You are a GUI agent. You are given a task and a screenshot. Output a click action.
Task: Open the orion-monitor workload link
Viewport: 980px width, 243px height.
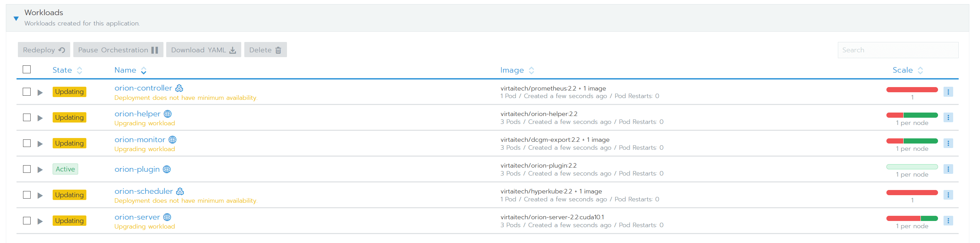click(x=140, y=139)
